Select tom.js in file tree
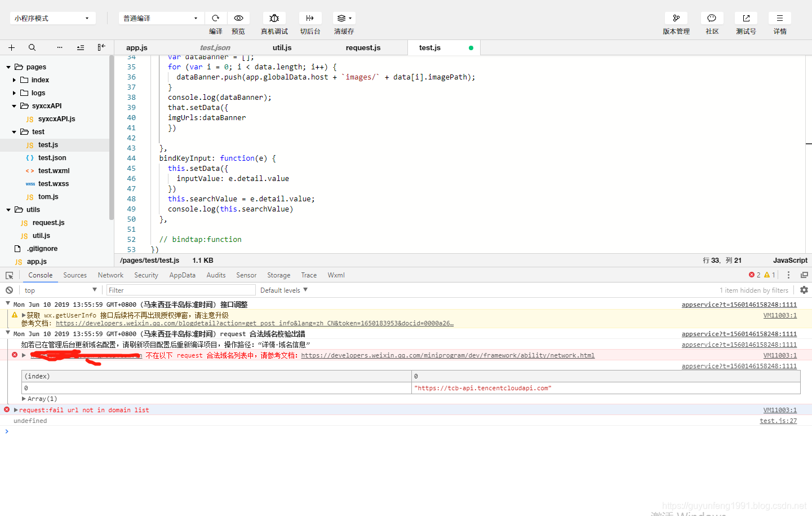Image resolution: width=812 pixels, height=516 pixels. pos(48,197)
